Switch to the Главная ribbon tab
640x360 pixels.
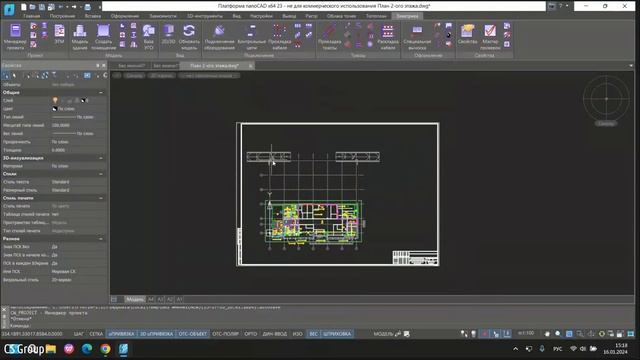(31, 16)
